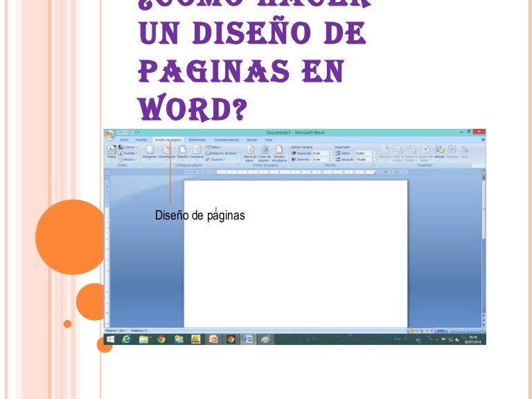
Task: Open the Márgenes page margins icon
Action: [150, 150]
